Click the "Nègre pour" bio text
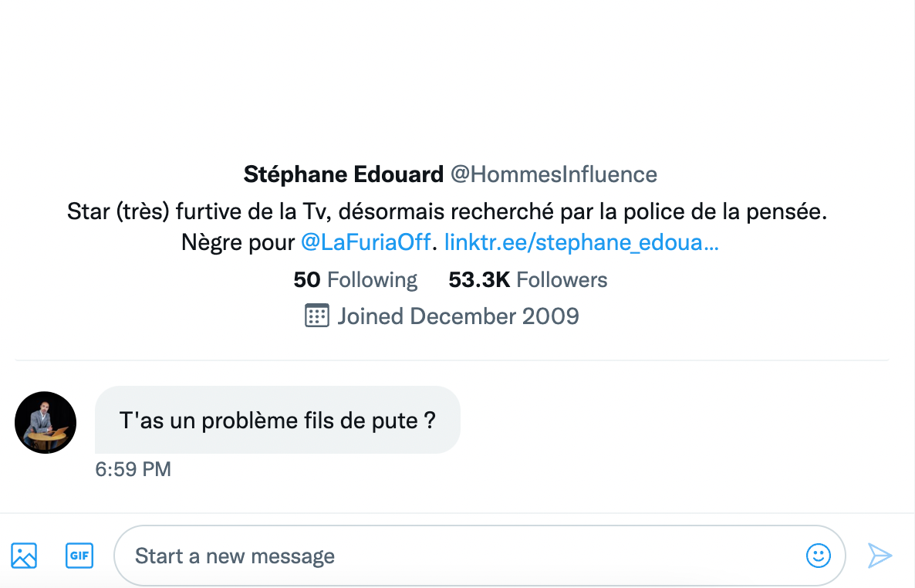Viewport: 915px width, 588px height. point(238,243)
